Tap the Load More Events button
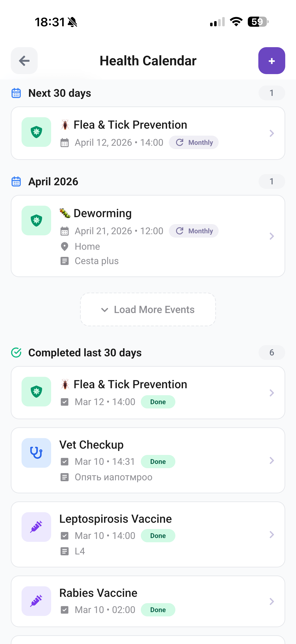 (148, 309)
